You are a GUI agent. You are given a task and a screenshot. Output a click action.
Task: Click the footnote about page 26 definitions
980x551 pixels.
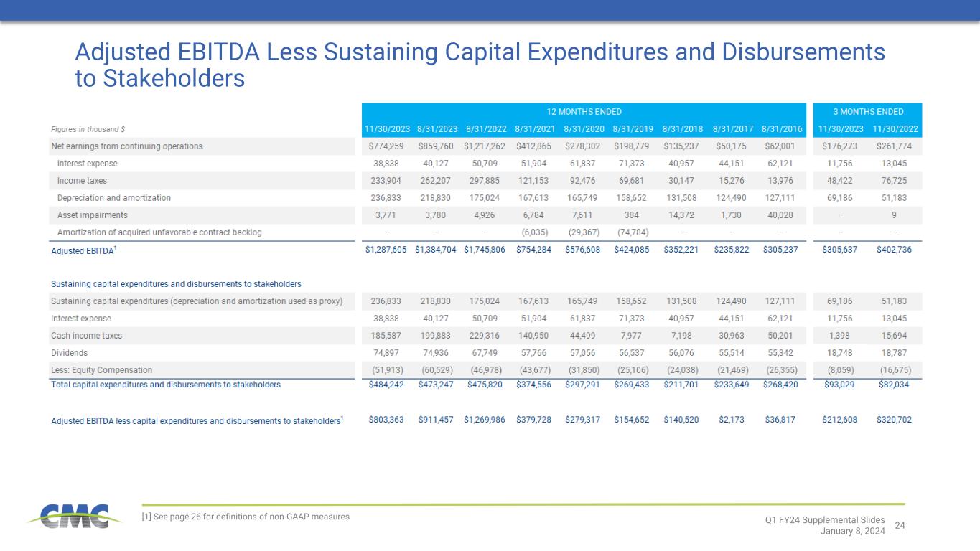247,517
